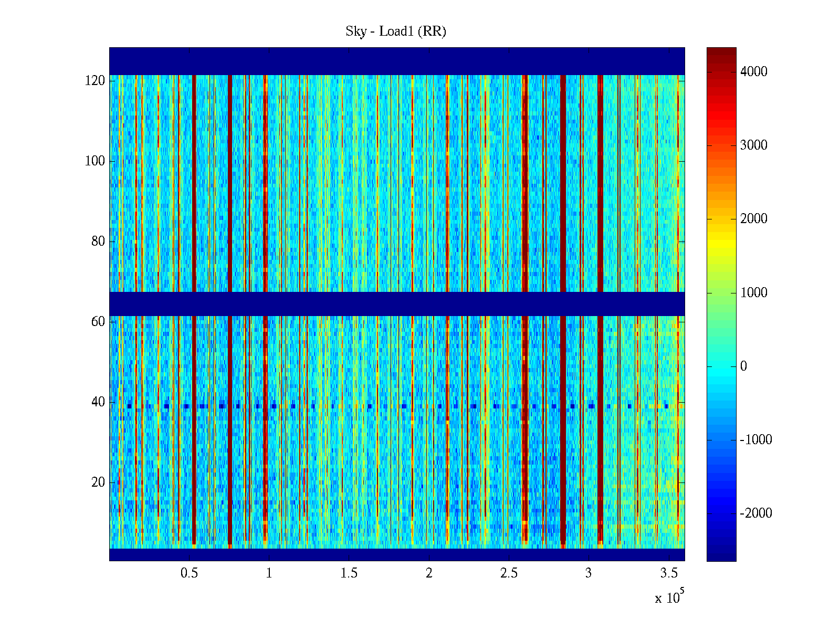The height and width of the screenshot is (630, 840).
Task: Click the x-axis tick label '1.5'
Action: click(349, 573)
